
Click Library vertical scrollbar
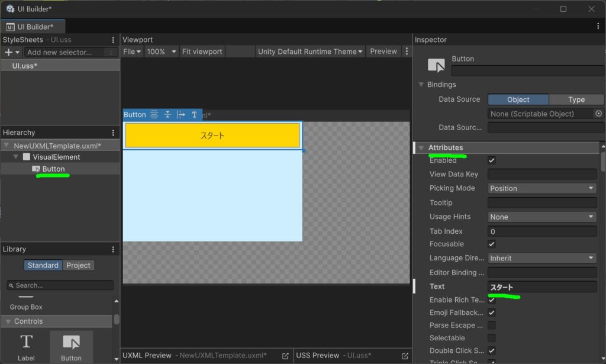(116, 320)
